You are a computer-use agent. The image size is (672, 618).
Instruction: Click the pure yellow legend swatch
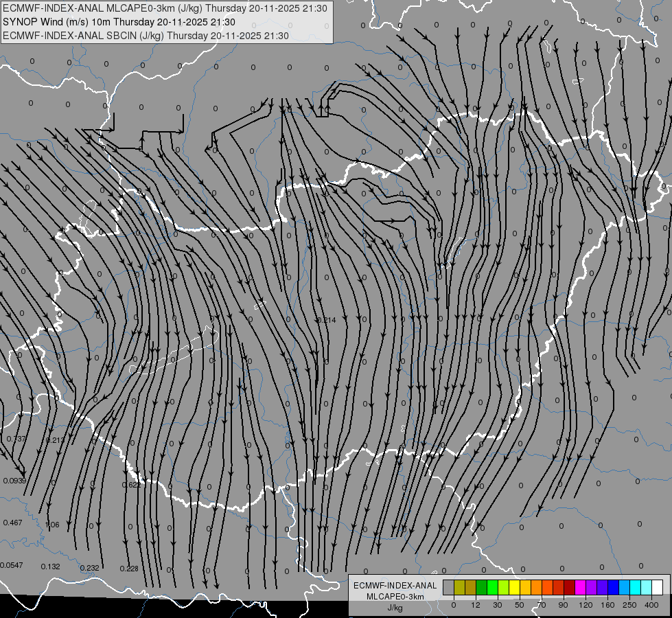pyautogui.click(x=515, y=587)
